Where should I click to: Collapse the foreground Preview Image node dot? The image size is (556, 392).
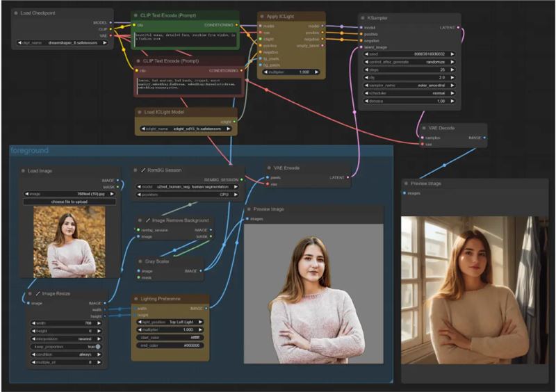(x=249, y=209)
